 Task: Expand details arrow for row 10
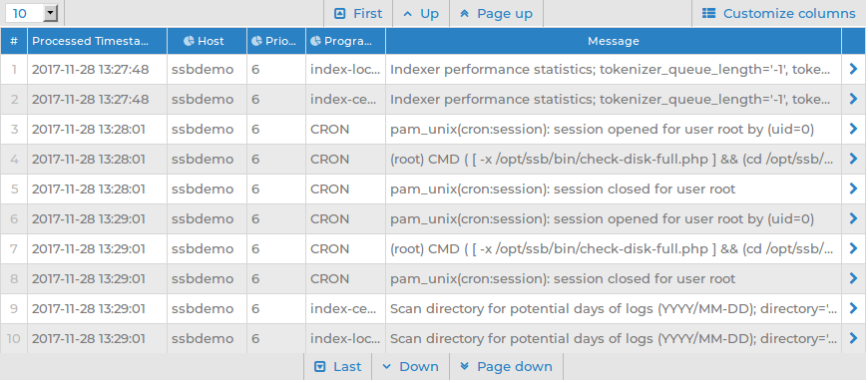853,338
